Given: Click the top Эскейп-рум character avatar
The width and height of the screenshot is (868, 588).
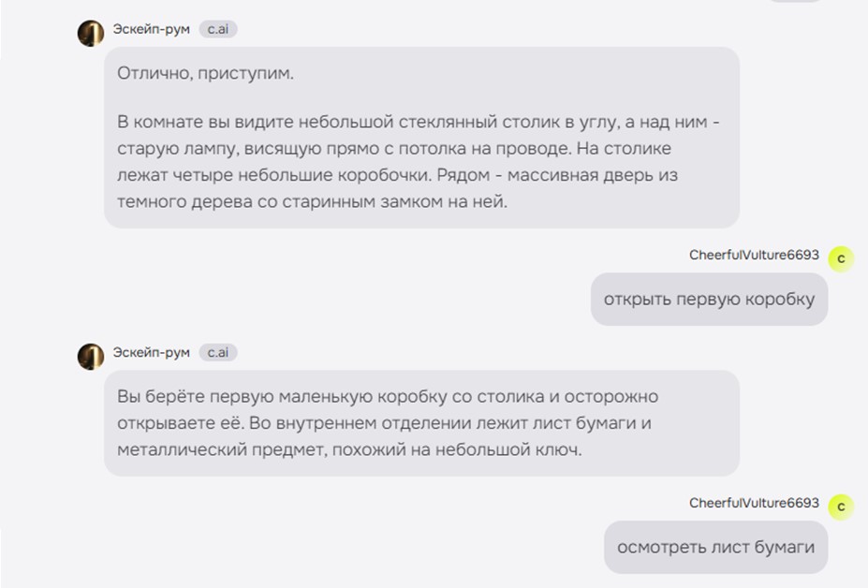Looking at the screenshot, I should tap(91, 34).
